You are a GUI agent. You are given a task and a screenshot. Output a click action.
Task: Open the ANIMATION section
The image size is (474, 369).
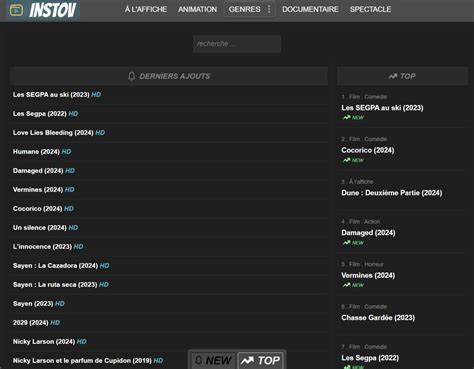tap(197, 9)
